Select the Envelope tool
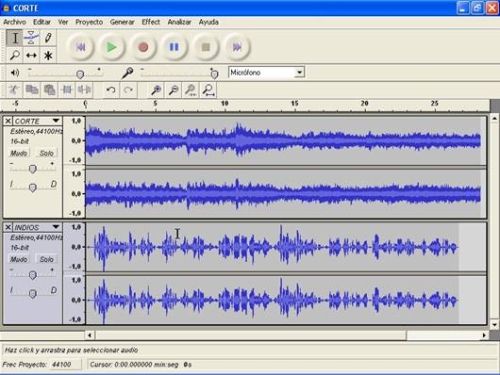 31,37
